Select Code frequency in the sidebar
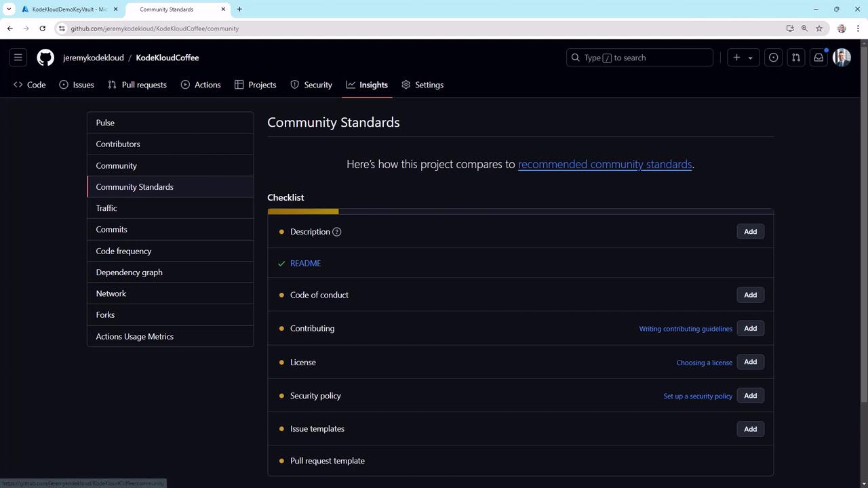This screenshot has width=868, height=488. pos(170,251)
